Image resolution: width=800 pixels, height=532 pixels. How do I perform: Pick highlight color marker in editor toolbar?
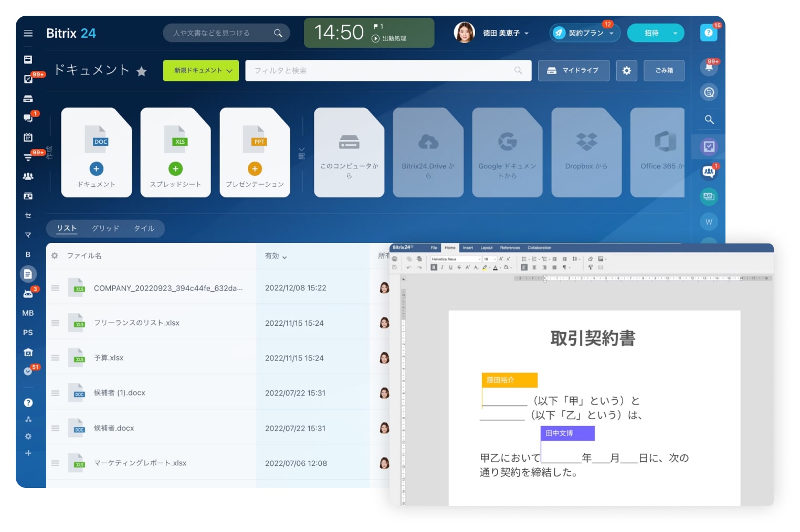pos(485,268)
